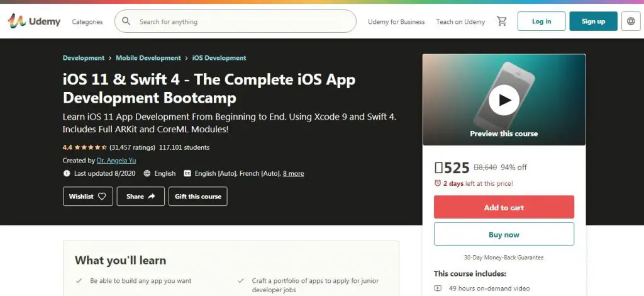This screenshot has height=296, width=644.
Task: Open the language globe selector
Action: click(631, 21)
